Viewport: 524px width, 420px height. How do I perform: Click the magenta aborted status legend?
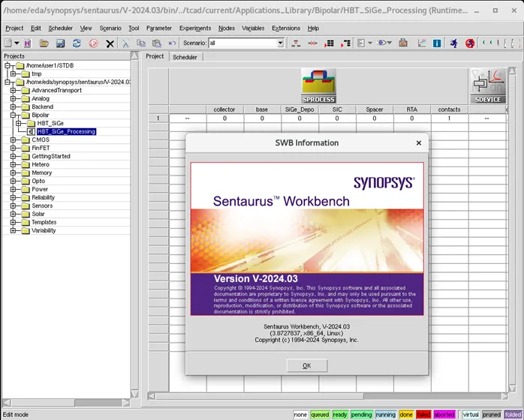444,415
